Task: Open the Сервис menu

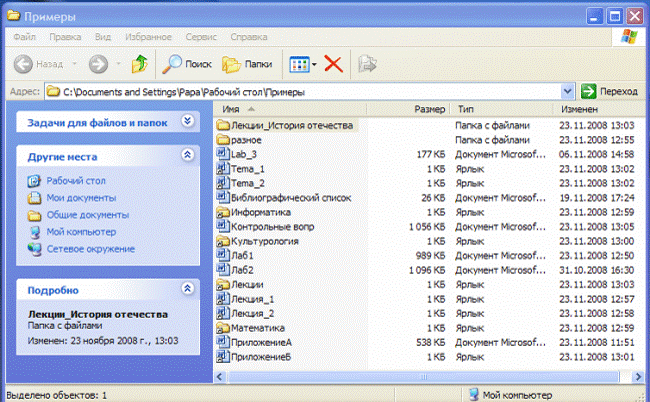Action: 201,37
